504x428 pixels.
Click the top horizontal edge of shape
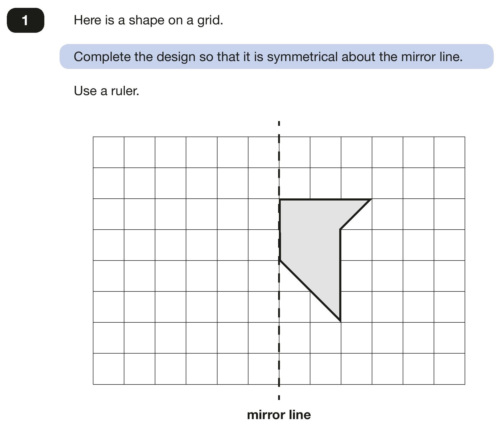tap(325, 200)
